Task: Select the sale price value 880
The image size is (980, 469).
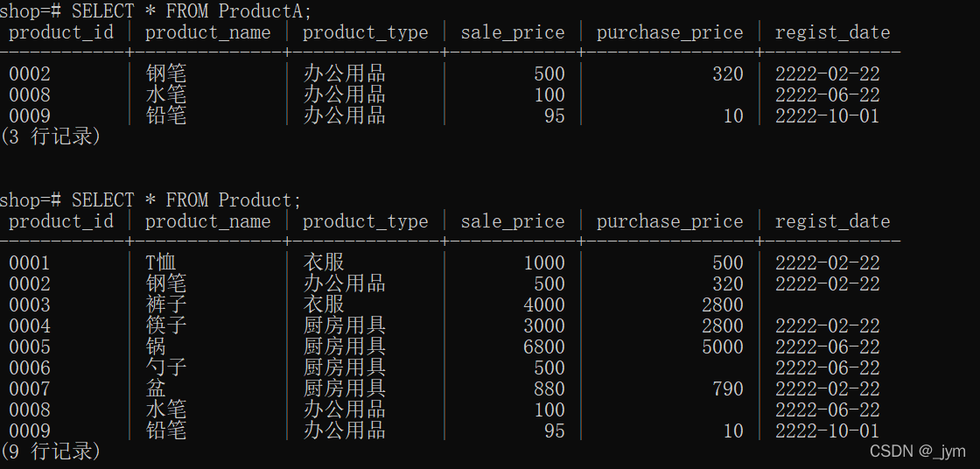Action: (x=549, y=388)
